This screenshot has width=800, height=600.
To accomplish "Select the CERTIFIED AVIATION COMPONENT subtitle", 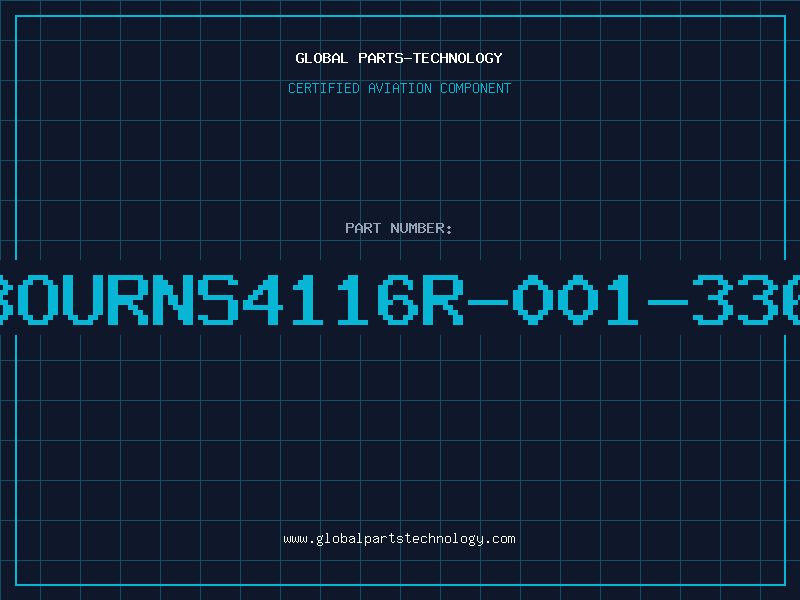I will click(x=399, y=88).
